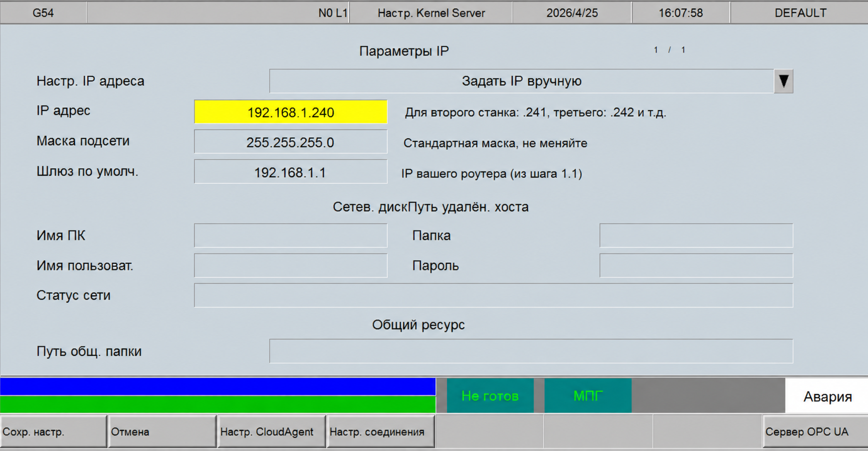
Task: Expand the 'Задать IP вручную' selection list
Action: [522, 81]
